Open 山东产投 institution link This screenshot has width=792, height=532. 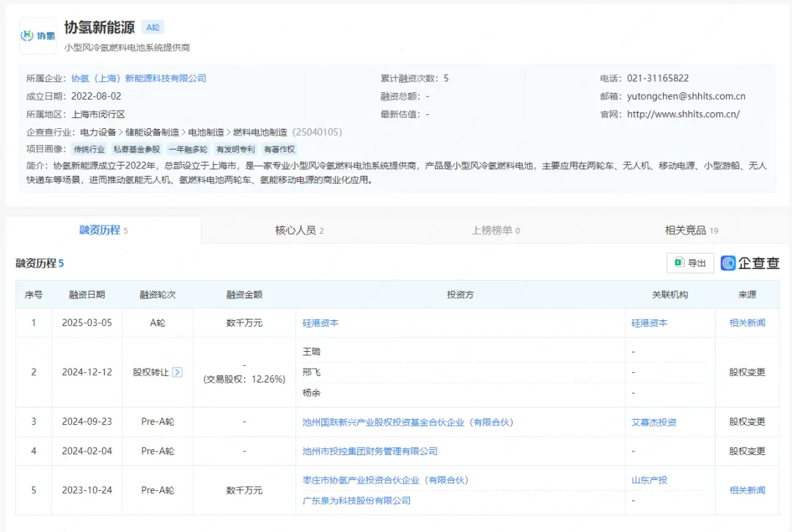click(x=649, y=480)
